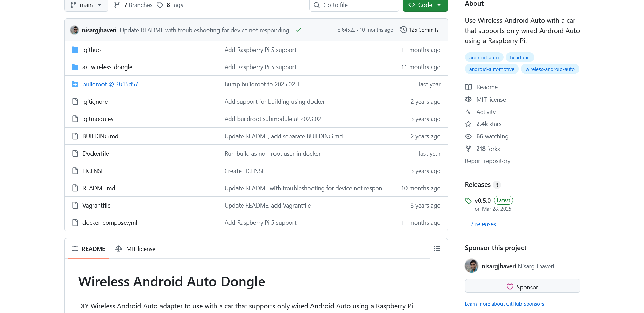Open the LICENSE file
644x313 pixels.
[x=93, y=171]
